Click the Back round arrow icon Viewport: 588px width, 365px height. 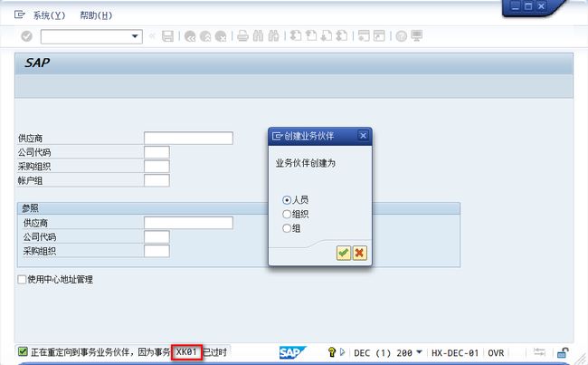(190, 36)
